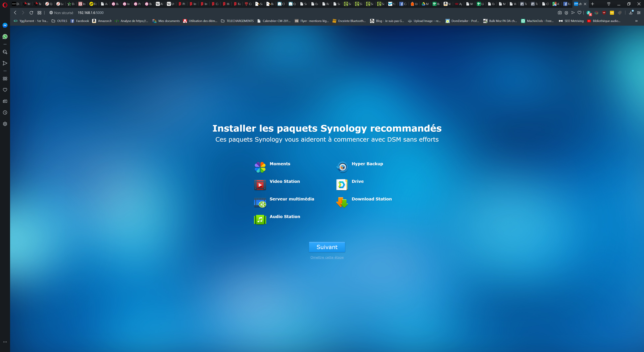Reload the current page
The image size is (644, 352).
(31, 13)
